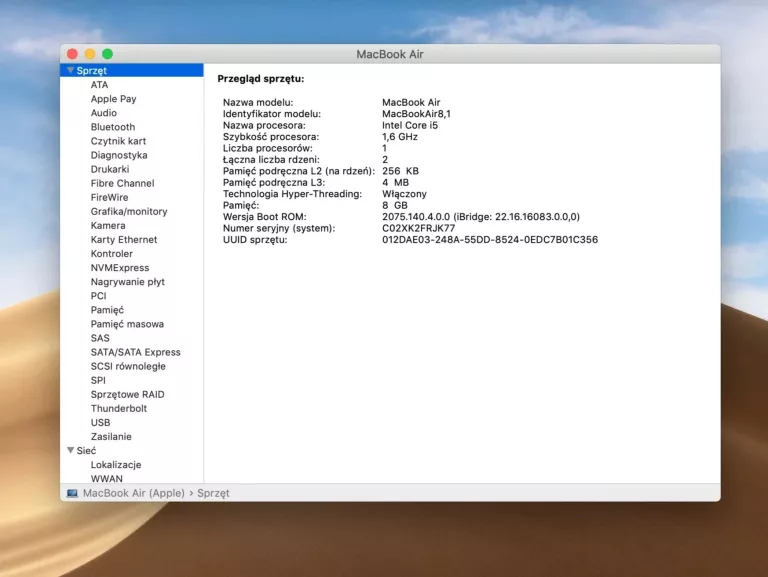The width and height of the screenshot is (768, 577).
Task: Select serial number C02XK2FRJK77
Action: [x=419, y=228]
